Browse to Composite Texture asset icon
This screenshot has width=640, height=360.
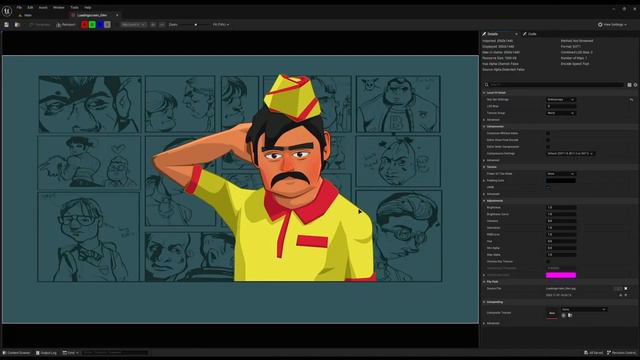point(570,316)
